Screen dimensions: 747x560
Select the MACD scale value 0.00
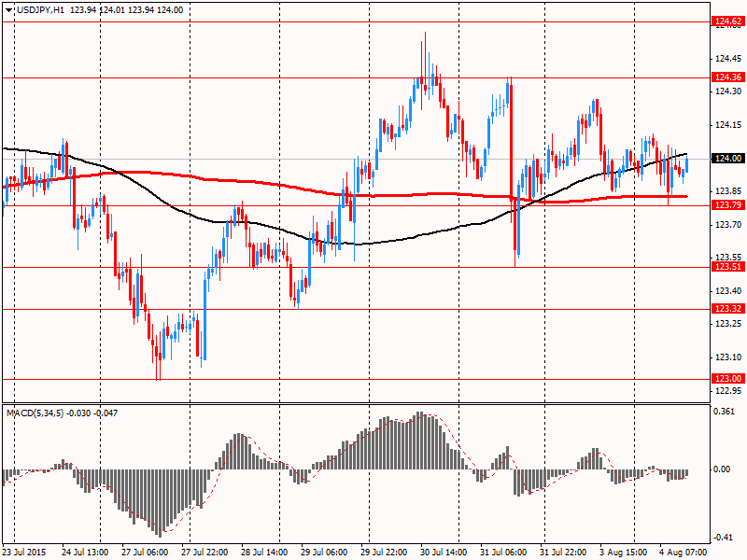[x=723, y=469]
